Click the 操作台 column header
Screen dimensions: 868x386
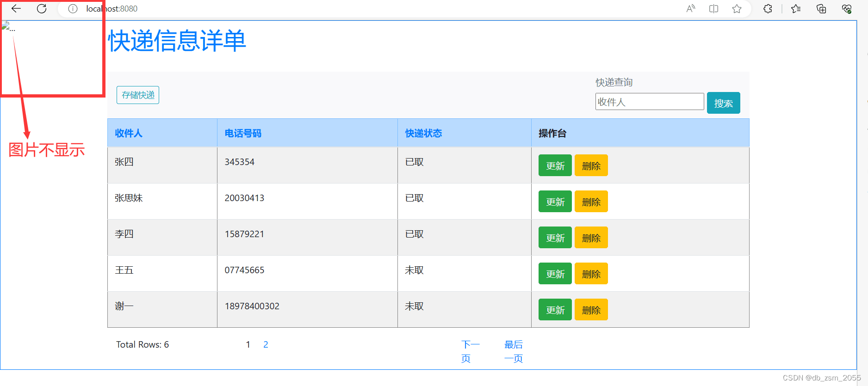click(x=552, y=133)
